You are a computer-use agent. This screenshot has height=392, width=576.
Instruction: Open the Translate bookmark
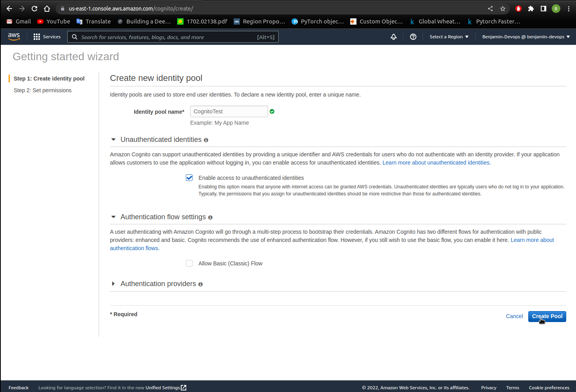[x=94, y=21]
